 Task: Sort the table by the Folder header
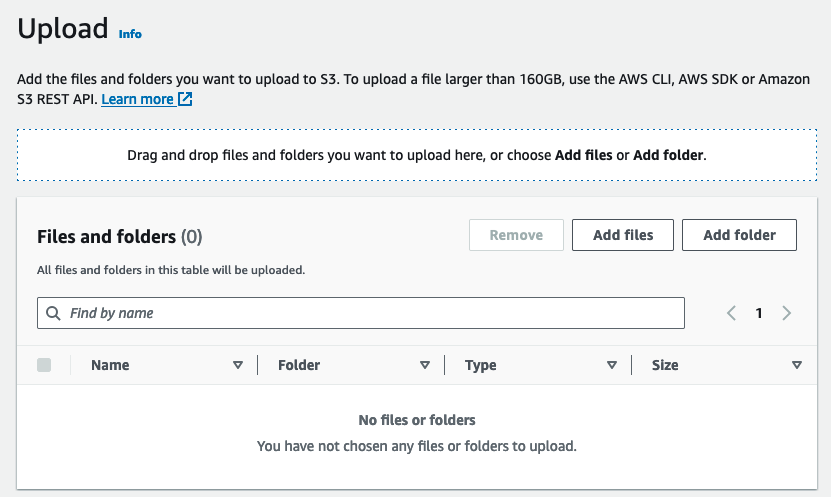299,365
